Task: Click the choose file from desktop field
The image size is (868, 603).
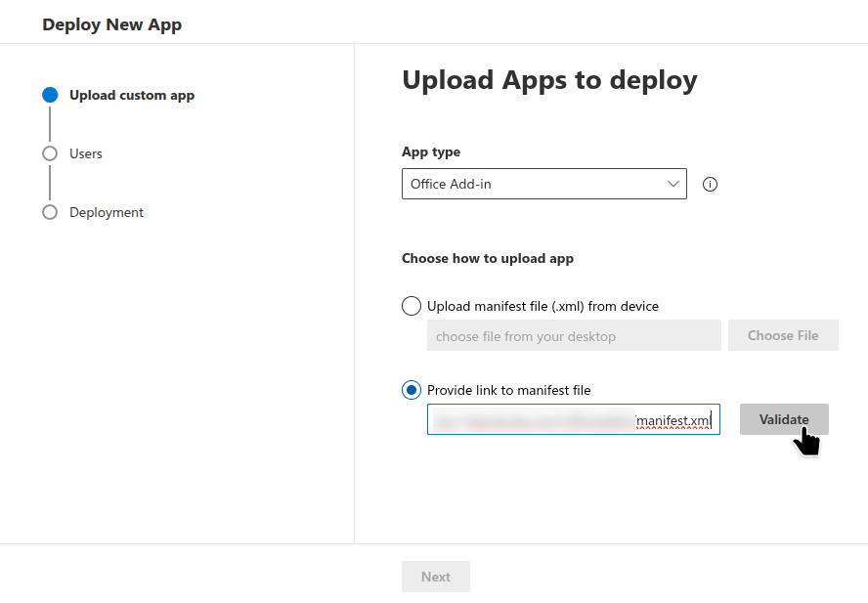Action: point(574,335)
